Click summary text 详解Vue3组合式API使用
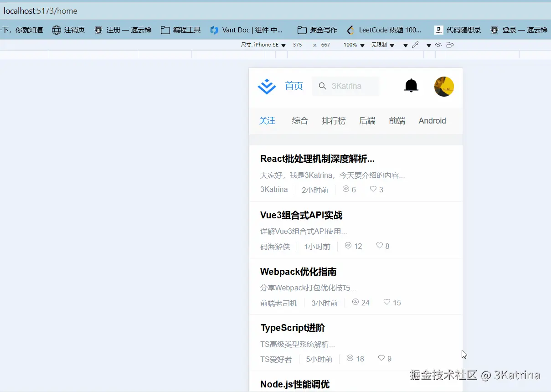 pos(304,232)
